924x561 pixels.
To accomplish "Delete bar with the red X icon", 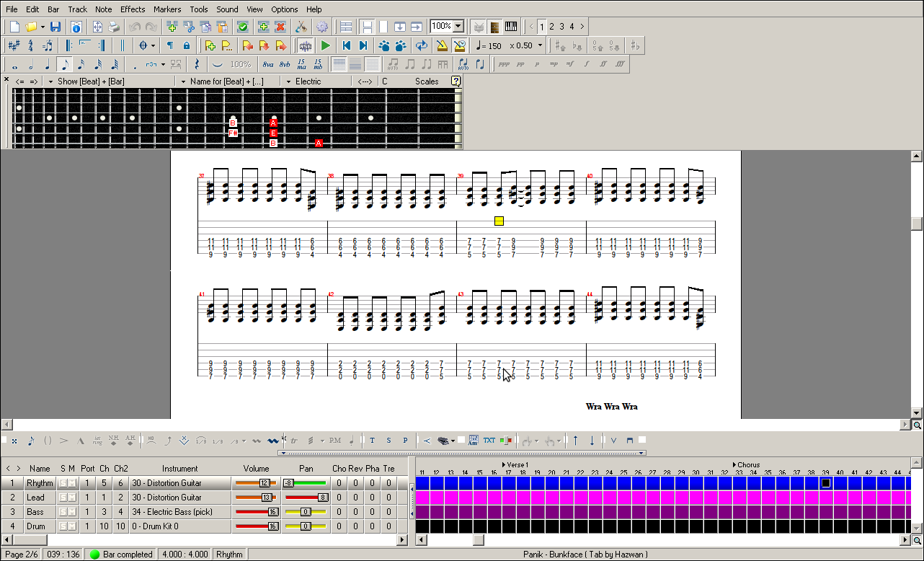I will [x=280, y=27].
